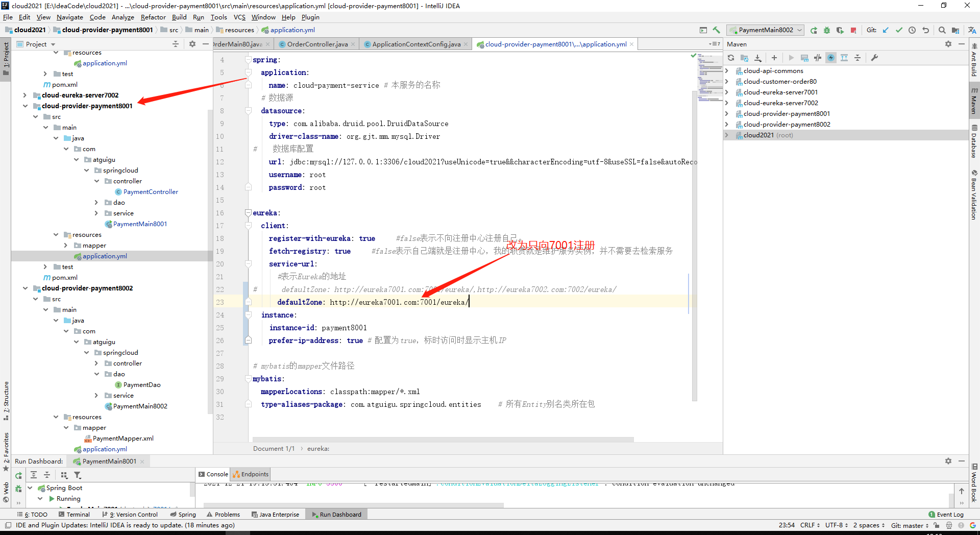Switch to OrderController.java tab
This screenshot has width=980, height=535.
(317, 44)
